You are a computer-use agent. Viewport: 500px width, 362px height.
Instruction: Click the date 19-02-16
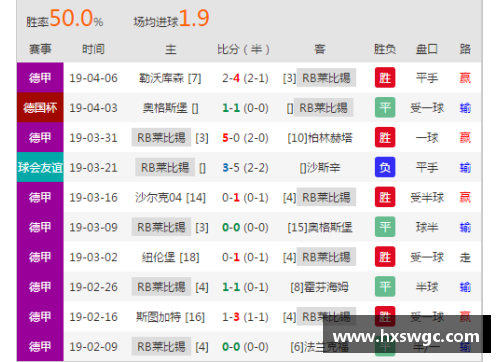point(93,317)
